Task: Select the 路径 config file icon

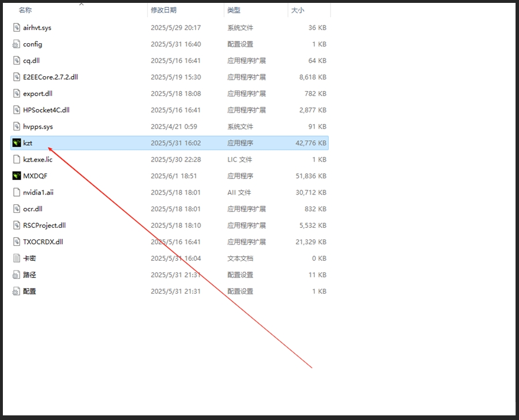Action: click(17, 275)
